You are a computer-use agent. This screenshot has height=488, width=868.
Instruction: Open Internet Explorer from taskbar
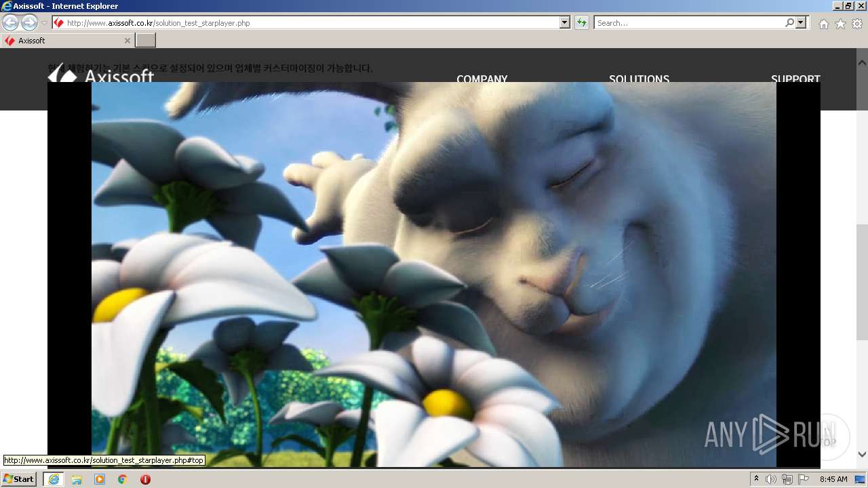[x=54, y=479]
